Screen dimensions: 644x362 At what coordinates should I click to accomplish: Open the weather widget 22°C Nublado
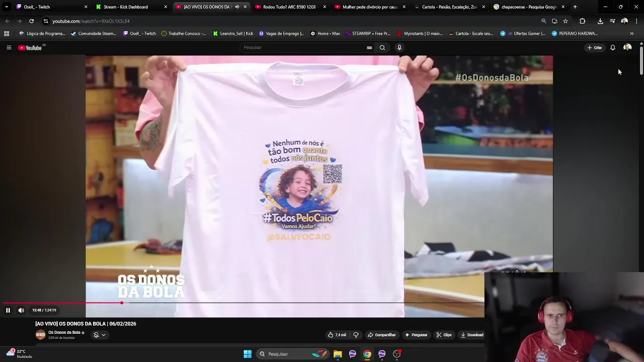click(x=19, y=354)
